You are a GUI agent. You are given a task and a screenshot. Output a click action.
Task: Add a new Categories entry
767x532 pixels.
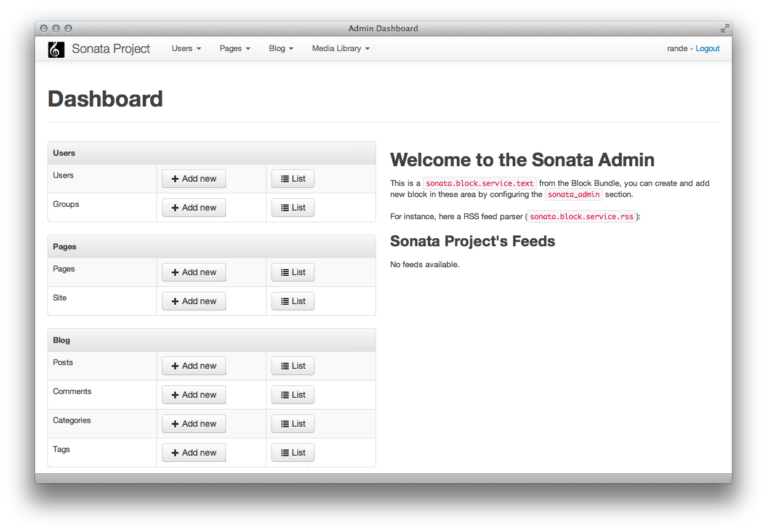193,424
